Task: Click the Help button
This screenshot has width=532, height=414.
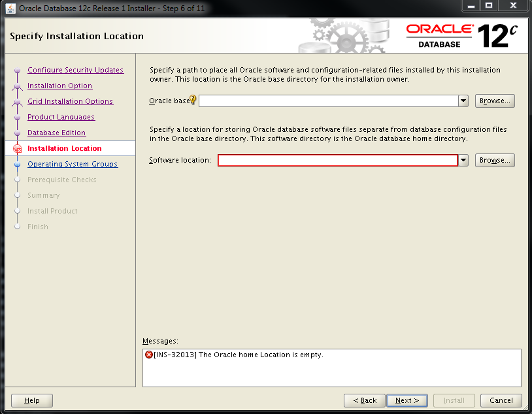Action: [x=32, y=400]
